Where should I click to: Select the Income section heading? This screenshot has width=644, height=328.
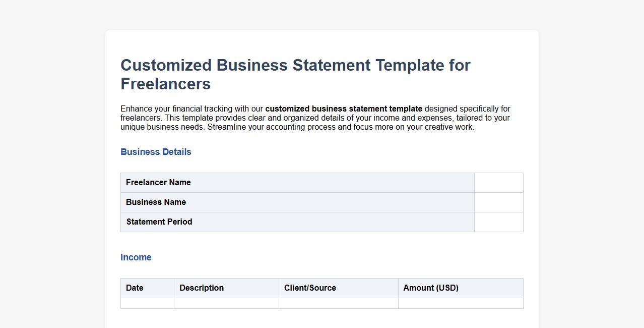pyautogui.click(x=136, y=257)
